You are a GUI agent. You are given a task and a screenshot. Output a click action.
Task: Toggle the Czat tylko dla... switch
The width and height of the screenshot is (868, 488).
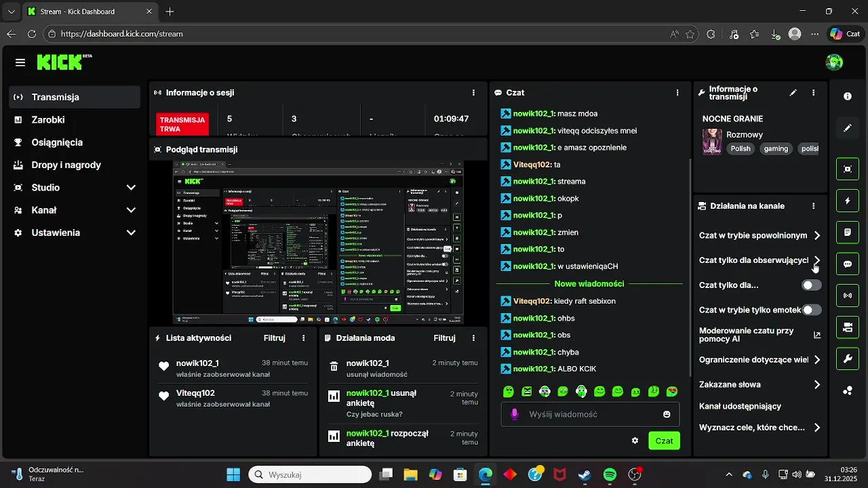tap(811, 285)
